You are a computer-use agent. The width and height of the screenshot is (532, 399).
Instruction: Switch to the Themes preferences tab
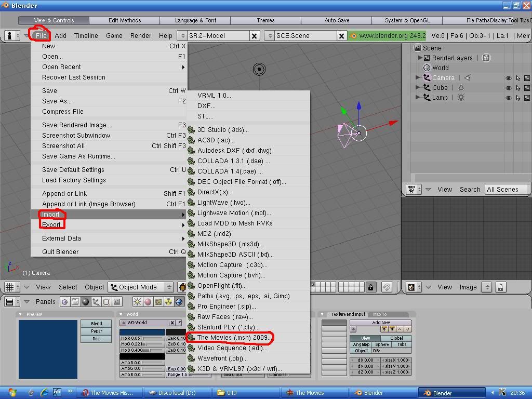click(x=265, y=20)
